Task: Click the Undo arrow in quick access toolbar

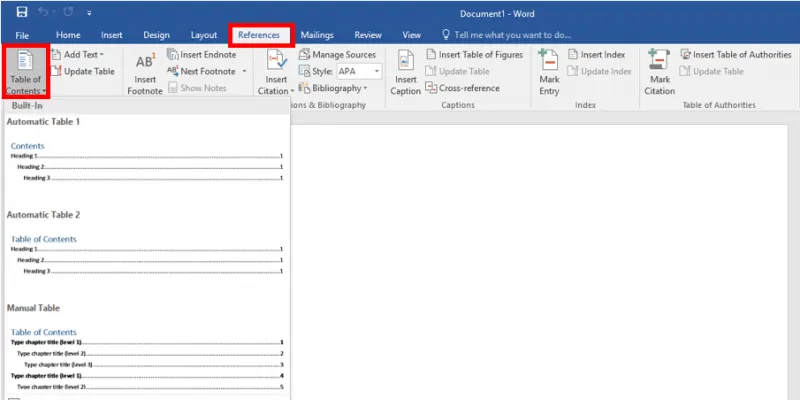Action: [43, 12]
